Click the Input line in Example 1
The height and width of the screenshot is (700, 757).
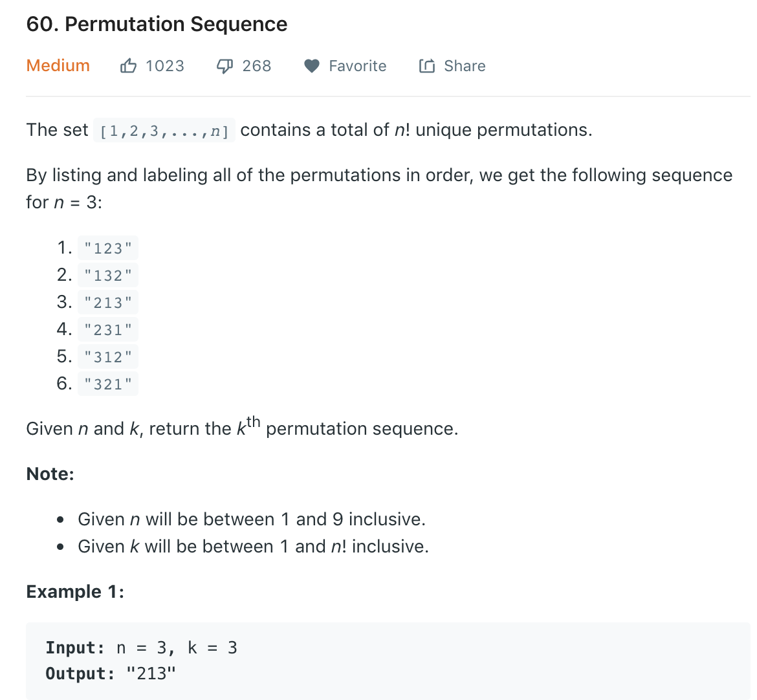(141, 648)
